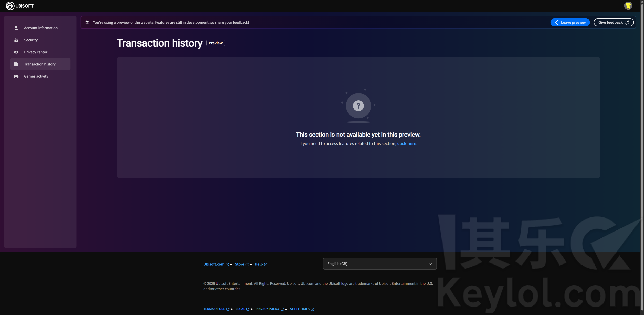Image resolution: width=644 pixels, height=315 pixels.
Task: Click the language selector chevron arrow
Action: click(430, 264)
